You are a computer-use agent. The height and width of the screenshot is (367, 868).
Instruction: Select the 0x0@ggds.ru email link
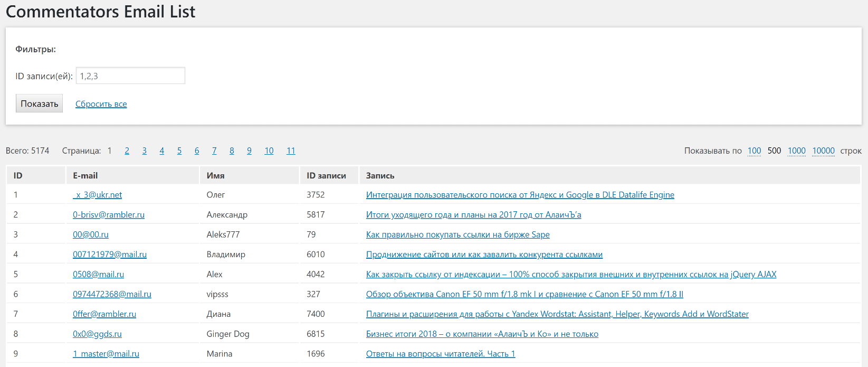(97, 334)
